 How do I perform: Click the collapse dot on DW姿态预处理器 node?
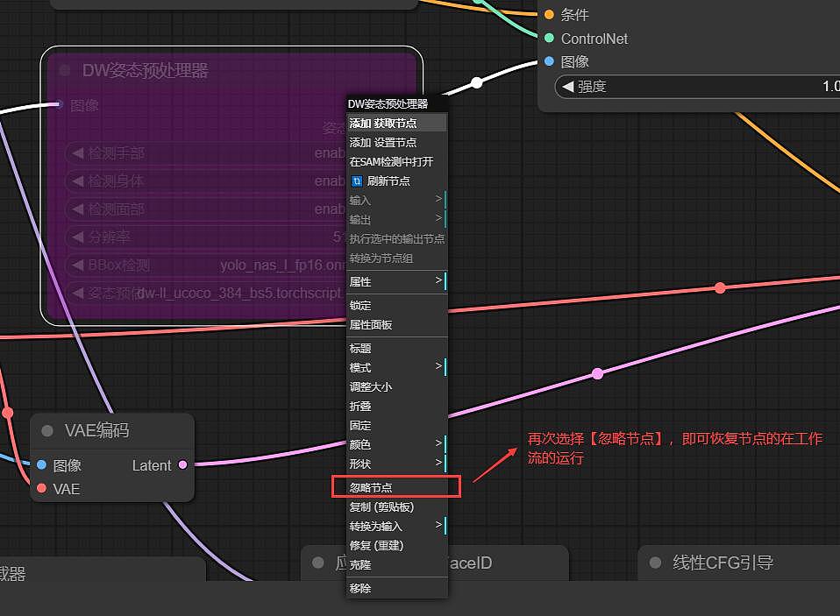[x=65, y=70]
